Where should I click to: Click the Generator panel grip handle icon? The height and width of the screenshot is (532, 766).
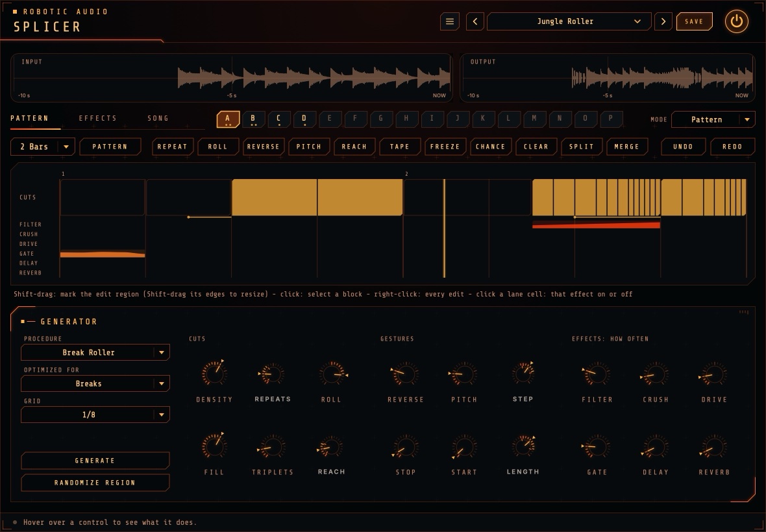[743, 312]
